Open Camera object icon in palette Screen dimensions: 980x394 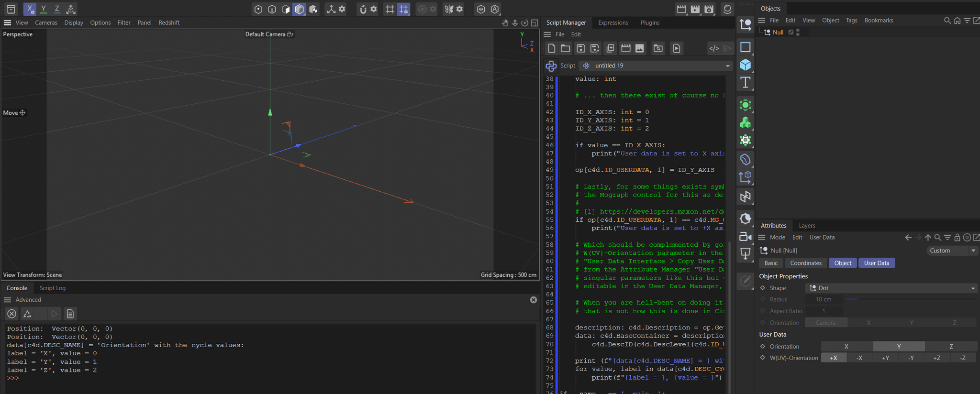coord(746,237)
